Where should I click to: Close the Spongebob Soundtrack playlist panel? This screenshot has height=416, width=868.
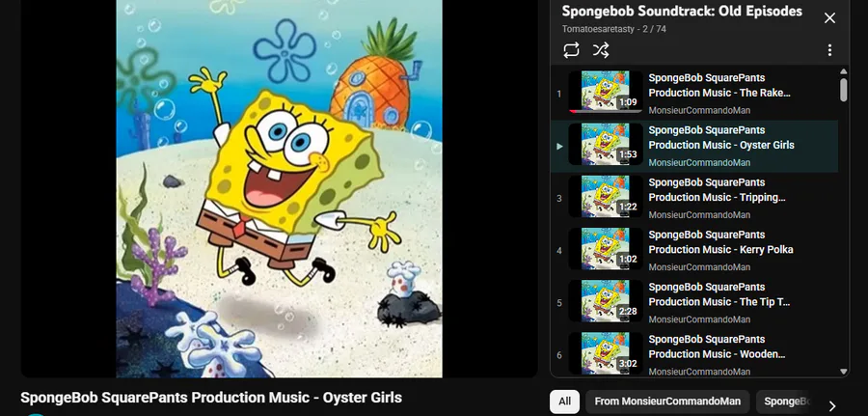tap(829, 18)
